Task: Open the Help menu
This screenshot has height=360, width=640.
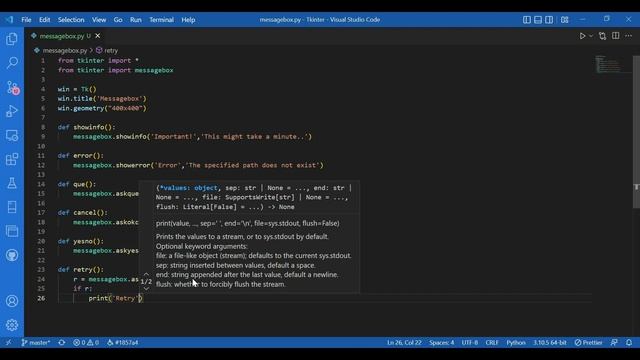Action: coord(188,20)
